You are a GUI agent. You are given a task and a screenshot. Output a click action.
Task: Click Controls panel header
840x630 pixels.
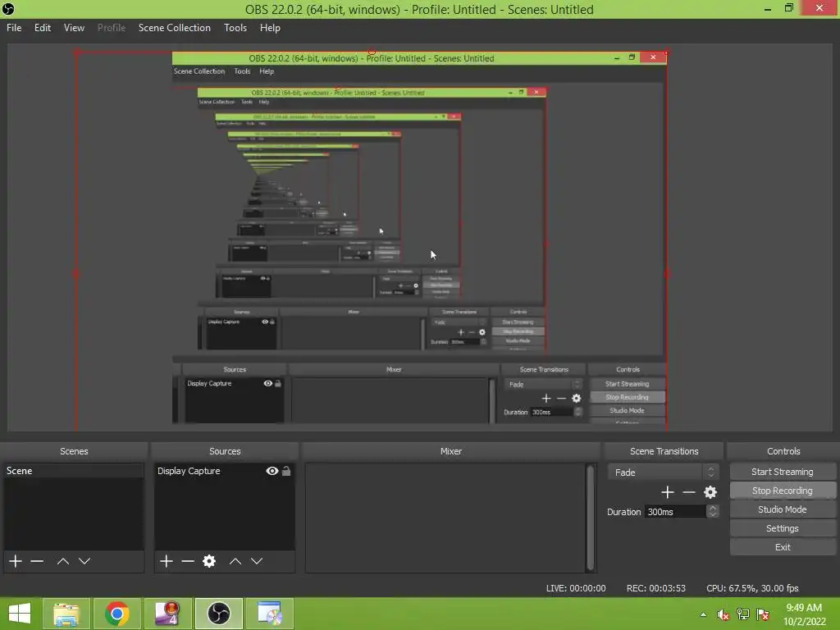pos(783,451)
